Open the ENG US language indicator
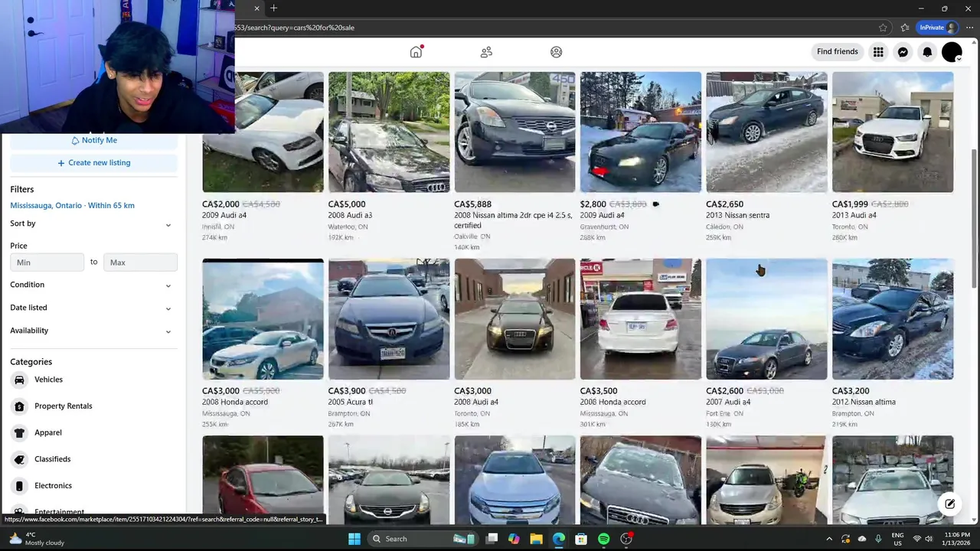The height and width of the screenshot is (551, 980). click(x=897, y=539)
